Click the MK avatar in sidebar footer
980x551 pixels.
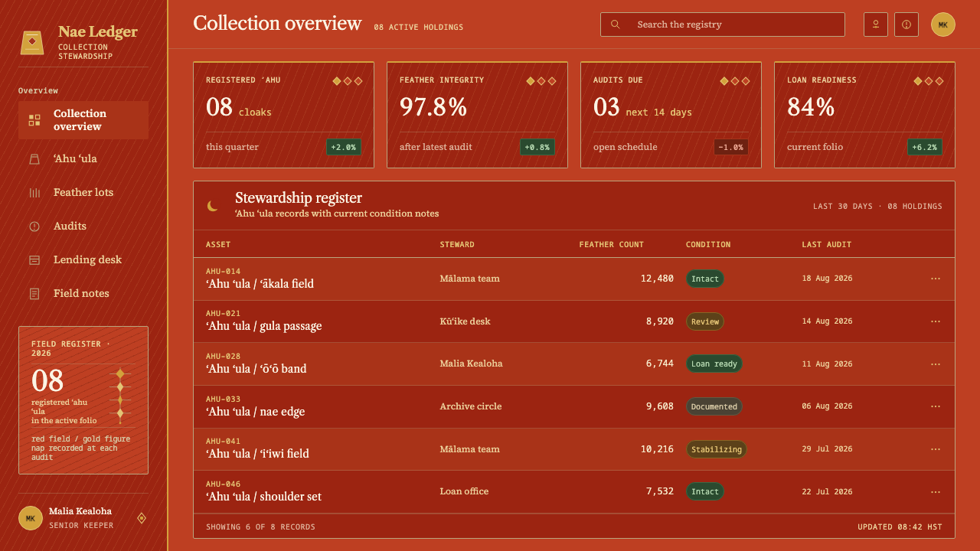(31, 518)
